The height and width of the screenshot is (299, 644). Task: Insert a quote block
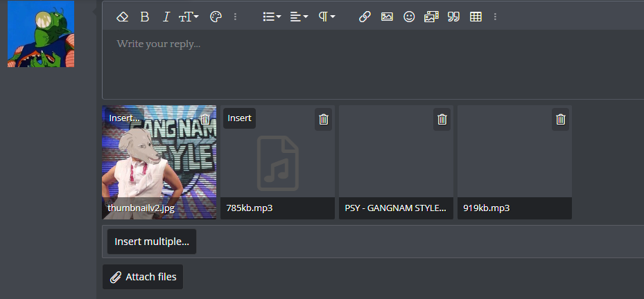pos(453,17)
